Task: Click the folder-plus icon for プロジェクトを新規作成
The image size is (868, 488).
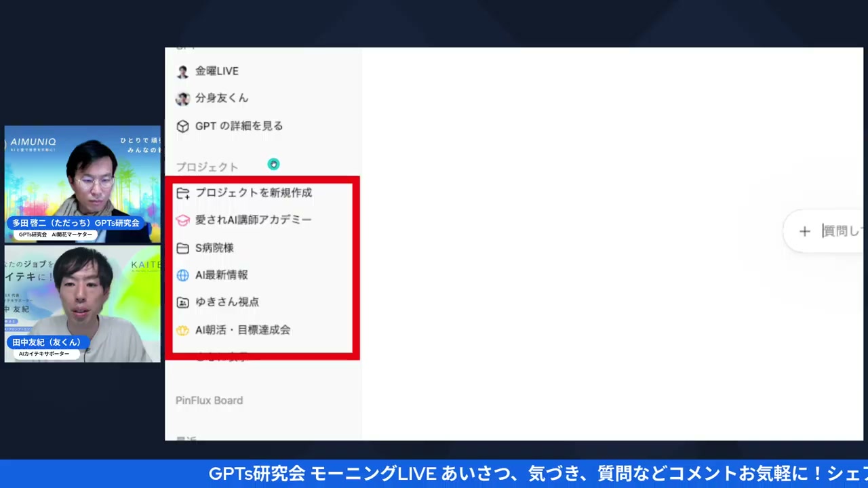Action: click(x=182, y=192)
